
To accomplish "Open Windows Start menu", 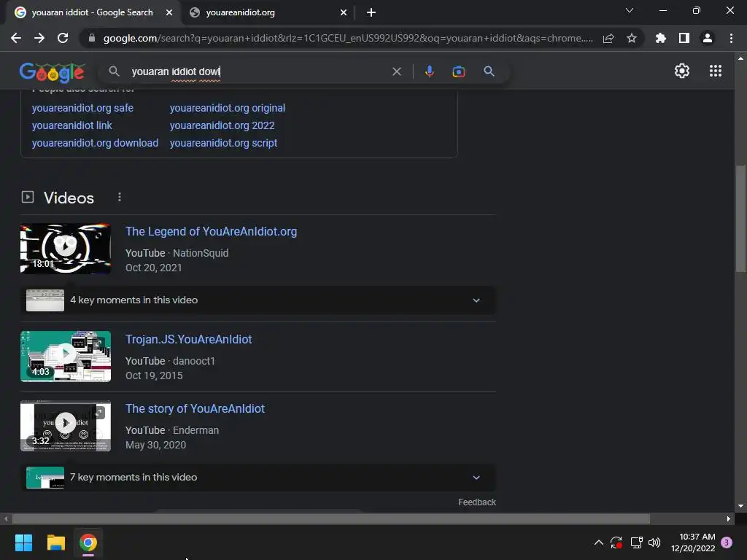I will [23, 542].
